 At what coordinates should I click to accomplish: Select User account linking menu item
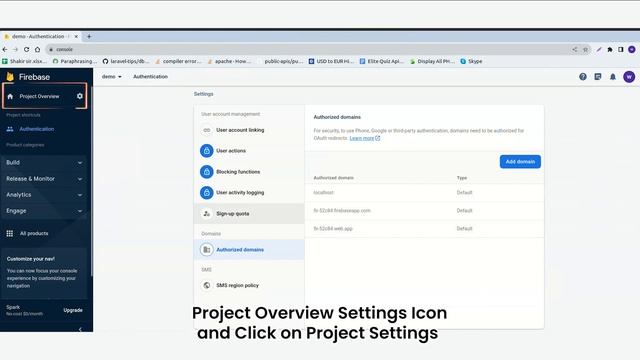pos(249,130)
